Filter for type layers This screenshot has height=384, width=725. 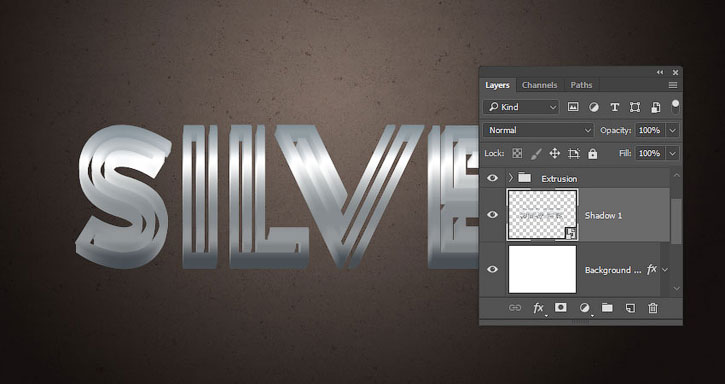coord(614,107)
